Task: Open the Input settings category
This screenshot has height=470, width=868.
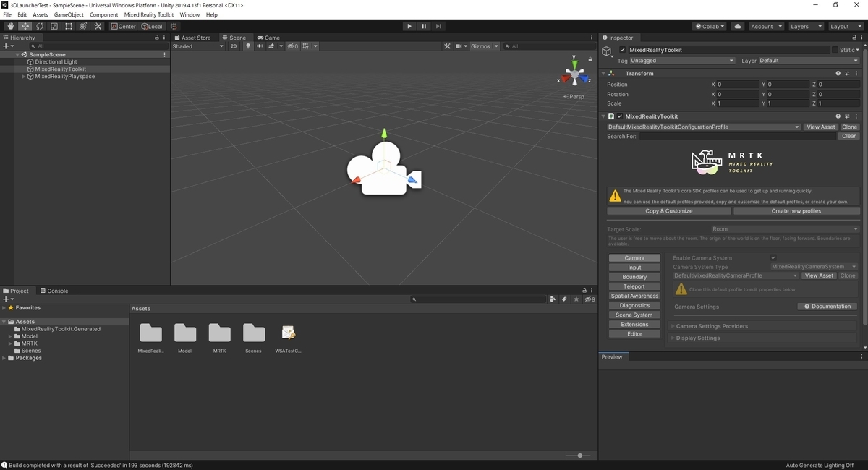Action: click(634, 268)
